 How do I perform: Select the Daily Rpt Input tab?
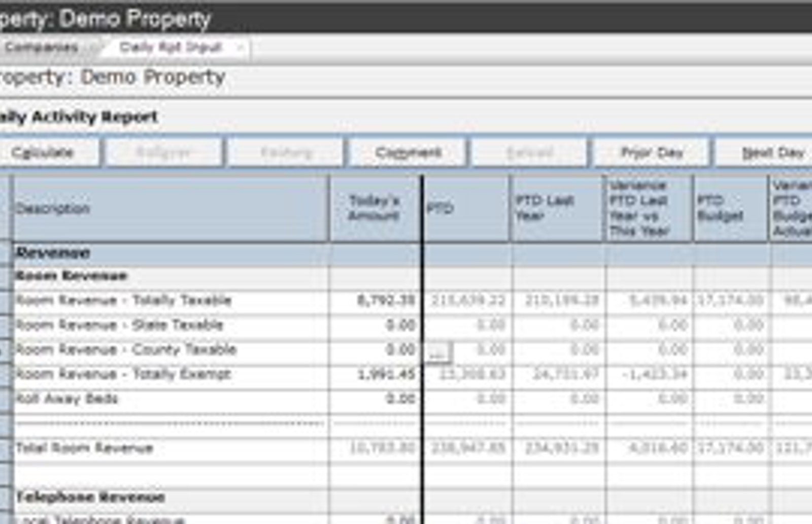(x=171, y=47)
